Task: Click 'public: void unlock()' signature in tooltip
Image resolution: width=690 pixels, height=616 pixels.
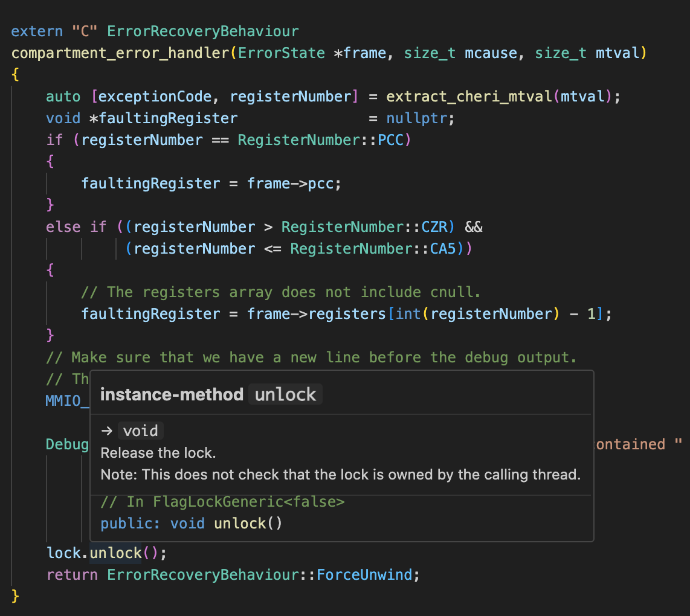Action: pos(192,524)
